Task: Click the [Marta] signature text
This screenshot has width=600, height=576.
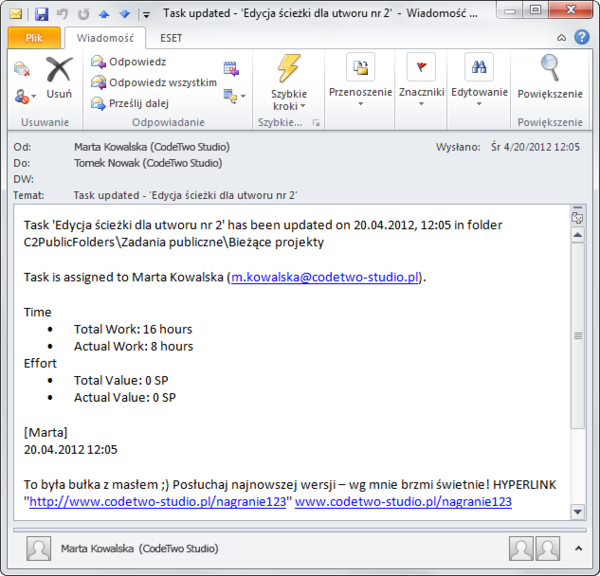Action: pyautogui.click(x=46, y=432)
